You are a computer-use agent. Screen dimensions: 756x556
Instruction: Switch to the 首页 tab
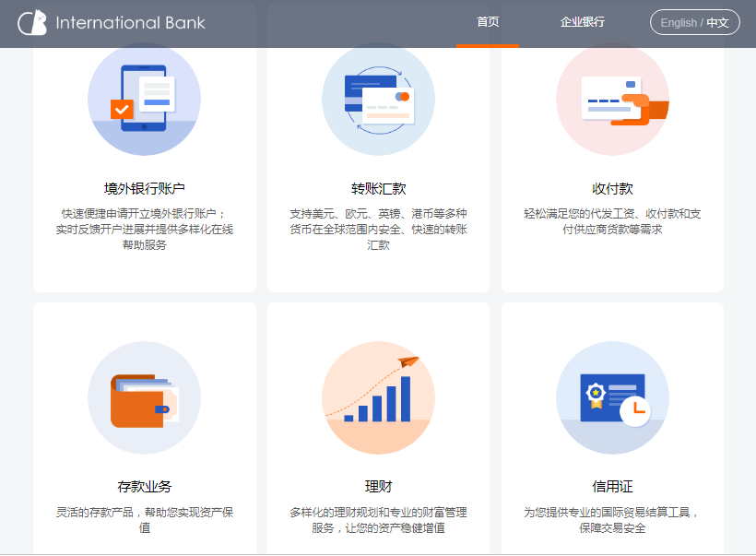(488, 23)
